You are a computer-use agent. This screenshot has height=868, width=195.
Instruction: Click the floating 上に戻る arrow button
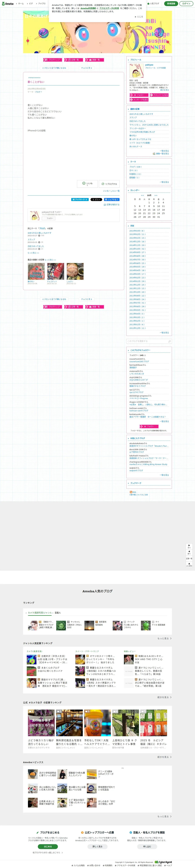[189, 564]
